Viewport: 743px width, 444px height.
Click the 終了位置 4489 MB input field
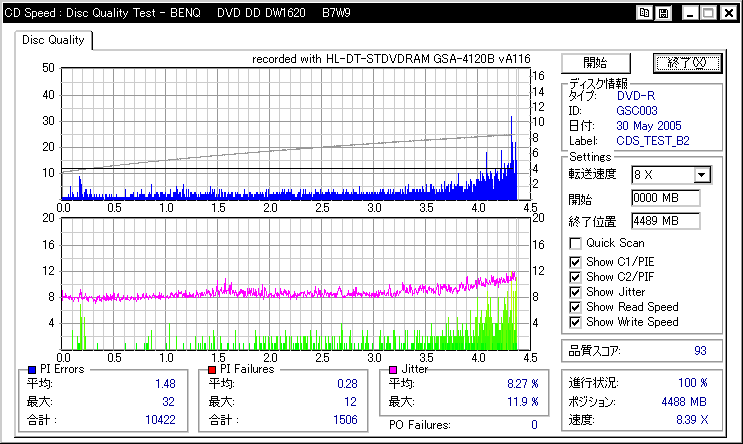(x=665, y=221)
